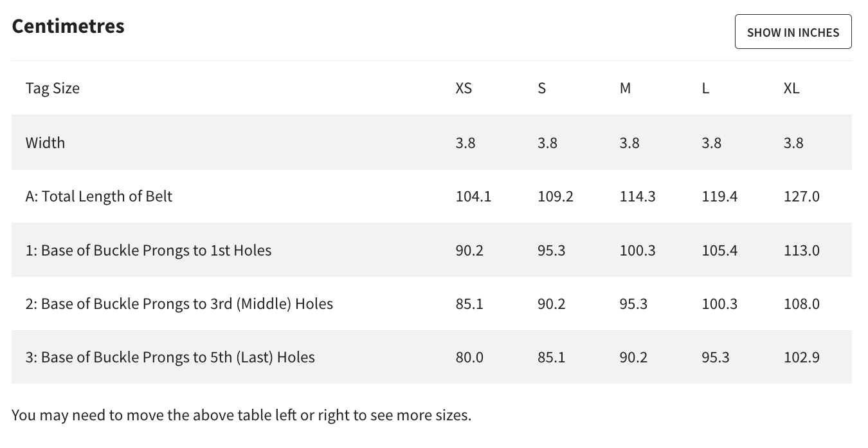The image size is (868, 448).
Task: Click the 80.0 value in XS column
Action: 469,357
